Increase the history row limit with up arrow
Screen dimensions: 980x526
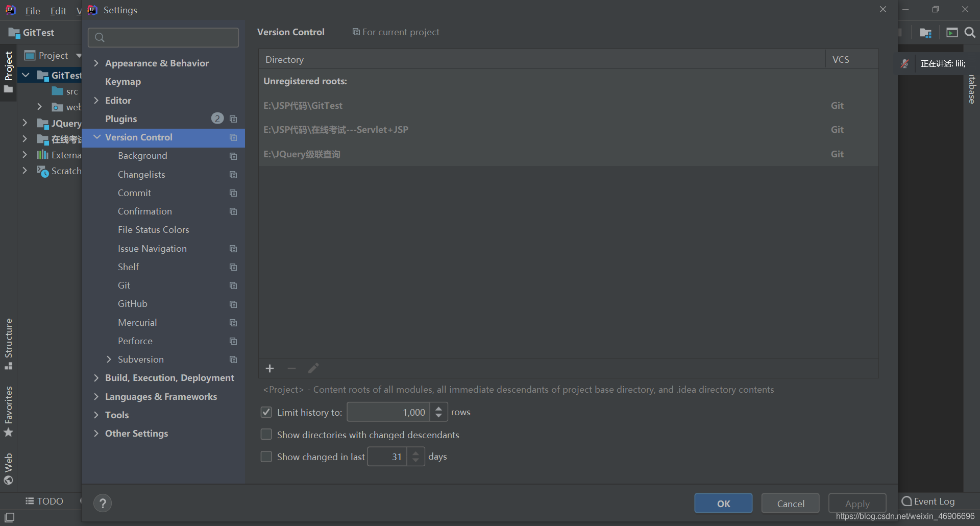click(x=438, y=408)
